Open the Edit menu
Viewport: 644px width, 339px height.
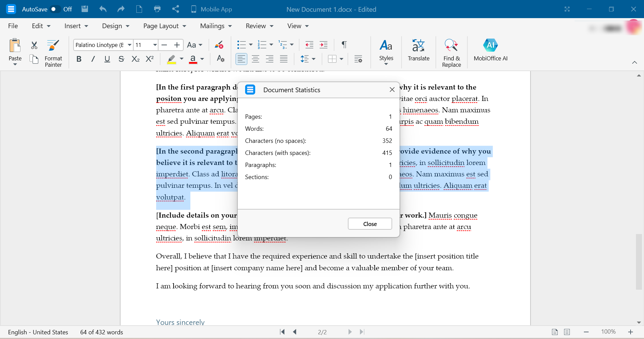coord(41,26)
